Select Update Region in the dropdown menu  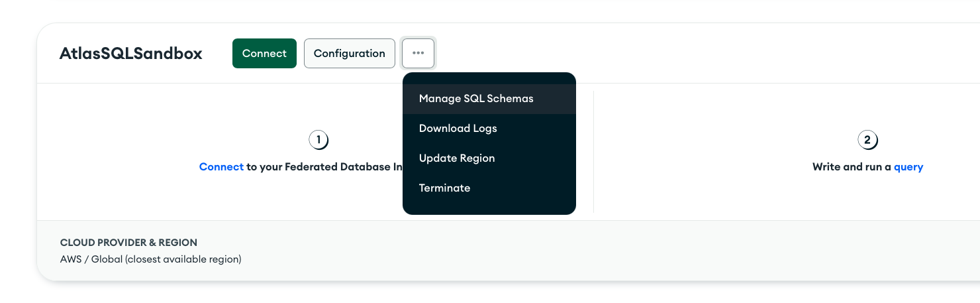tap(489, 158)
